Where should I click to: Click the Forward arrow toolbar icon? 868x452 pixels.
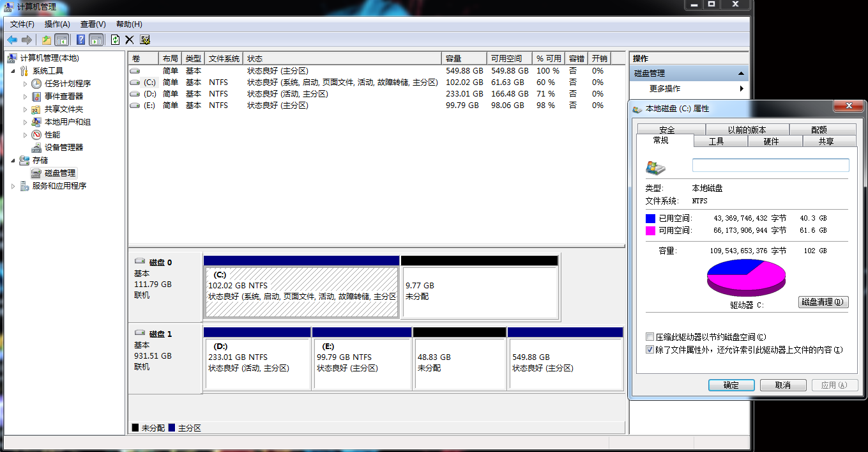tap(26, 40)
